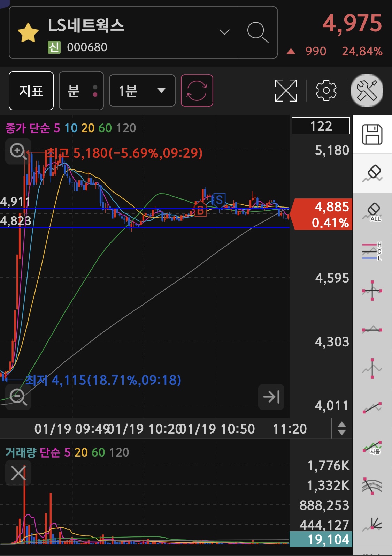Screen dimensions: 392x556
Task: Click the 최저 4,115 low price label
Action: pyautogui.click(x=103, y=380)
